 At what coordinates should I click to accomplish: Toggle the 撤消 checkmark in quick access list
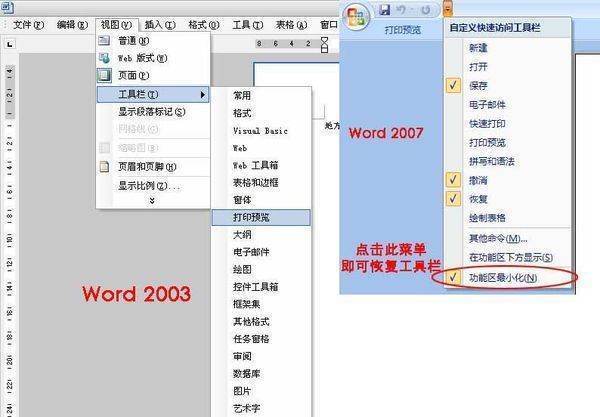453,180
